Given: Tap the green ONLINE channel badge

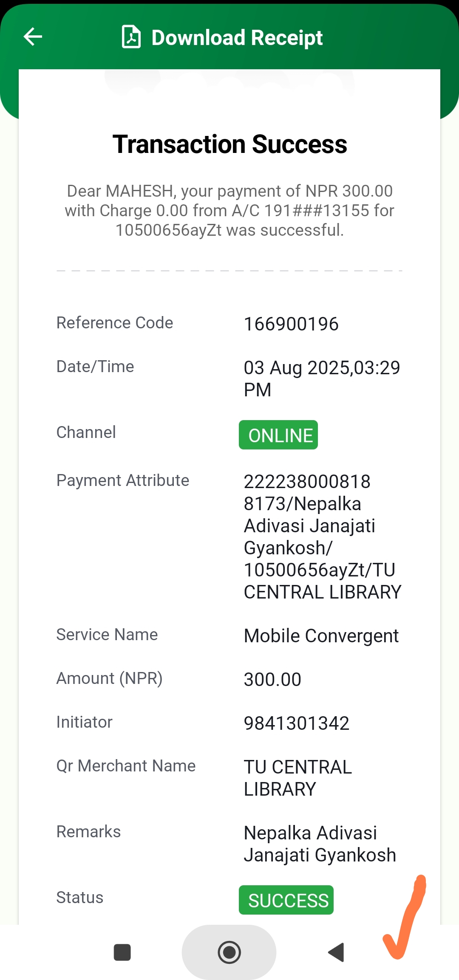Looking at the screenshot, I should coord(278,435).
